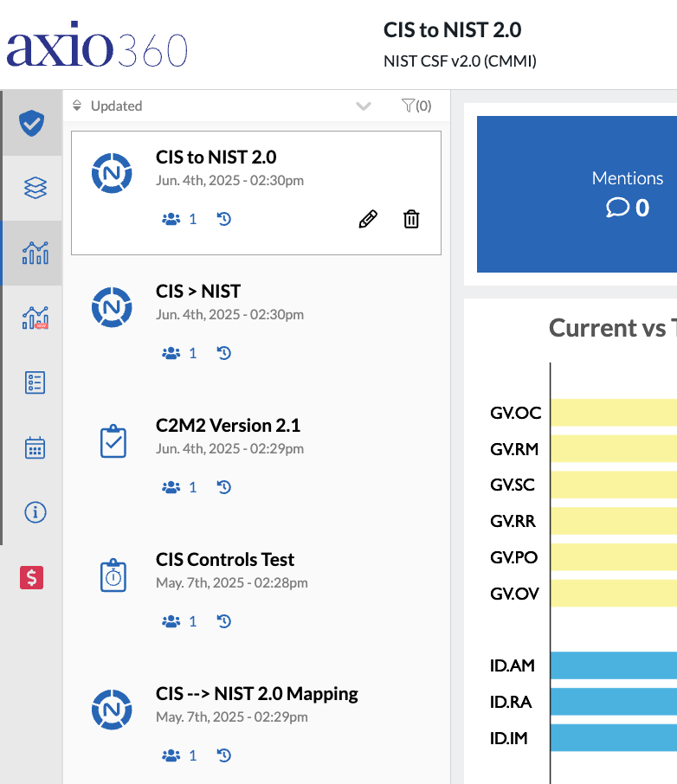View users of CIS --> NIST 2.0 Mapping

[179, 755]
